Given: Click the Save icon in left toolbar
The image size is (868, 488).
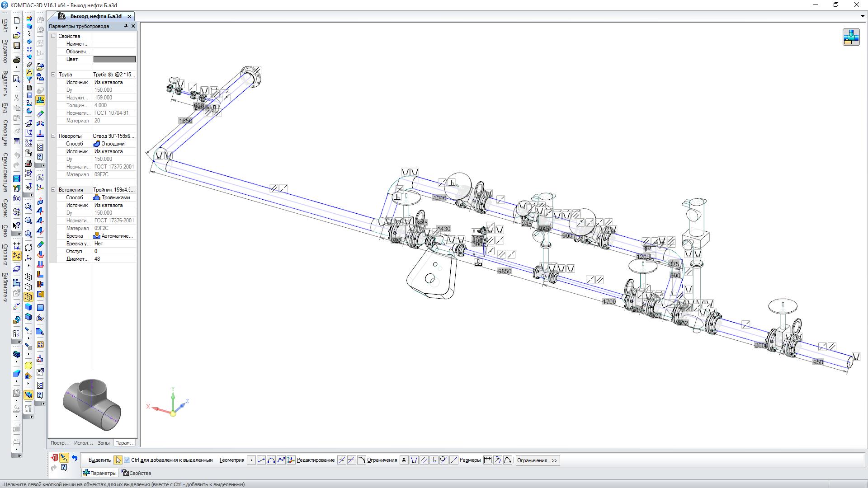Looking at the screenshot, I should click(x=17, y=46).
